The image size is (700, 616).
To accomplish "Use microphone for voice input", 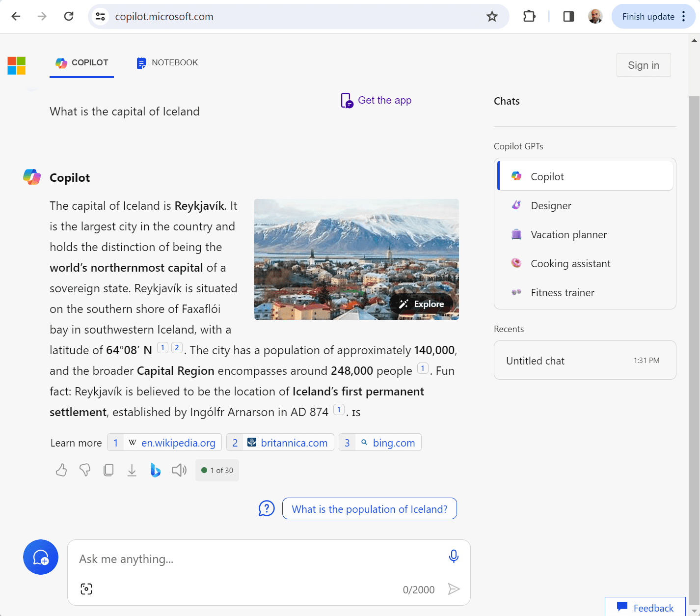I will 454,556.
